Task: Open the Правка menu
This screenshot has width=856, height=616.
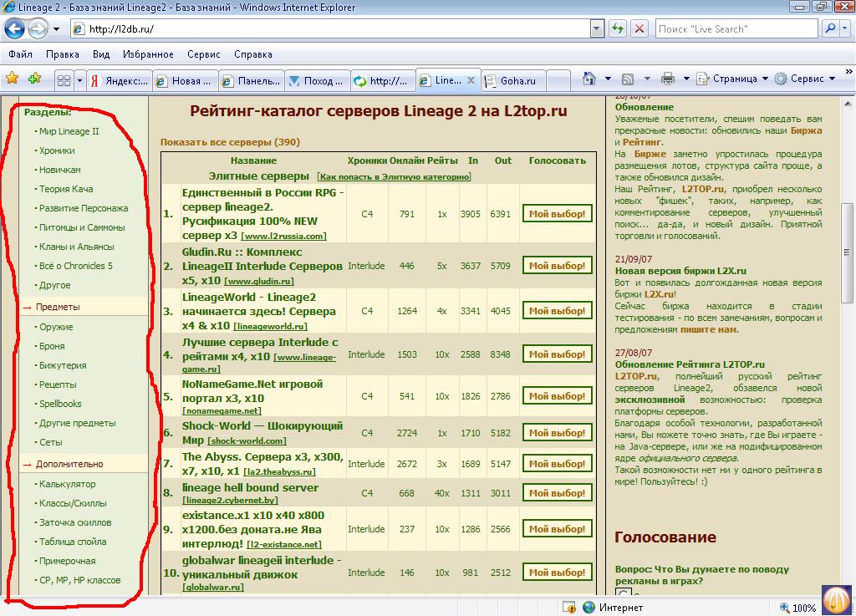Action: [62, 54]
